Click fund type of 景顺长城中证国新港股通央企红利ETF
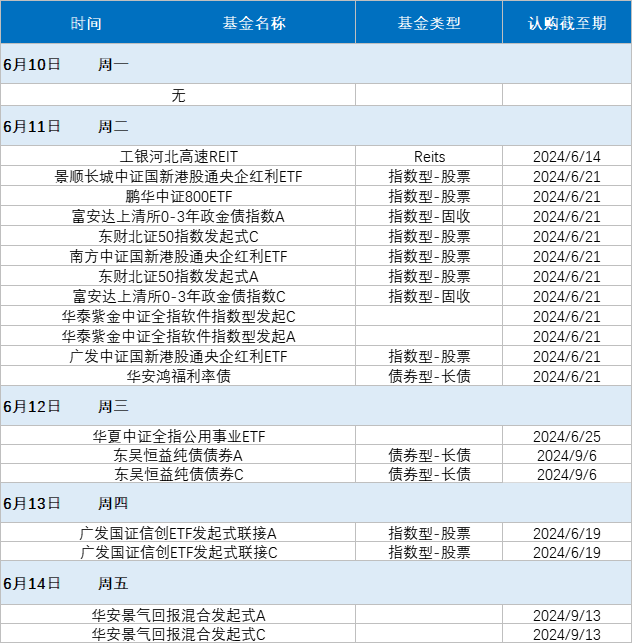This screenshot has width=632, height=643. 429,176
